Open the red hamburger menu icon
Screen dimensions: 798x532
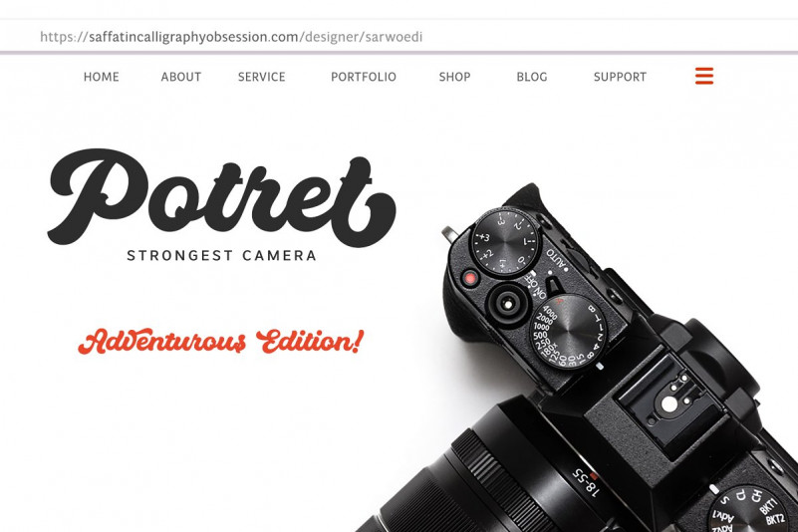pyautogui.click(x=704, y=76)
